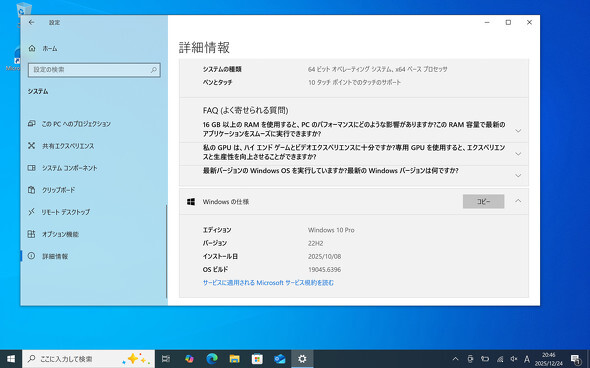Open Task View on the taskbar
The height and width of the screenshot is (368, 590).
[x=166, y=359]
